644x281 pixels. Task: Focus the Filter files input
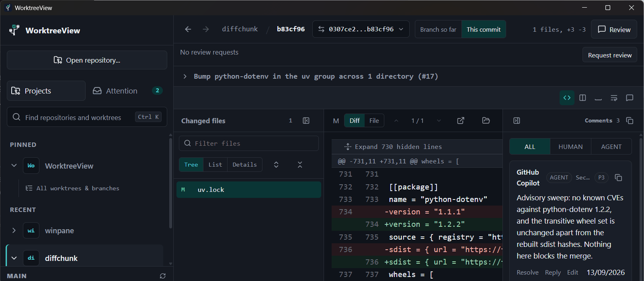point(249,143)
